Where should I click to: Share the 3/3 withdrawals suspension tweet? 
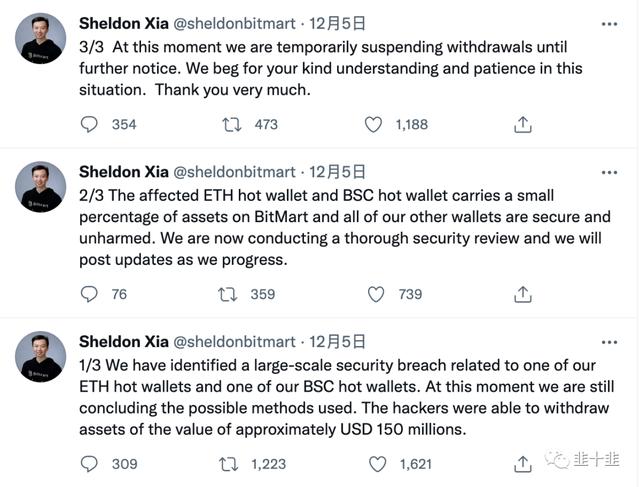click(522, 124)
